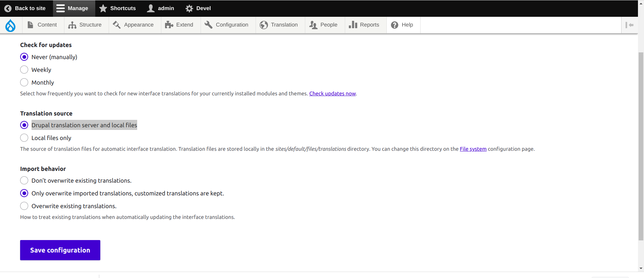The image size is (644, 278).
Task: Select Overwrite existing translations option
Action: pos(24,206)
